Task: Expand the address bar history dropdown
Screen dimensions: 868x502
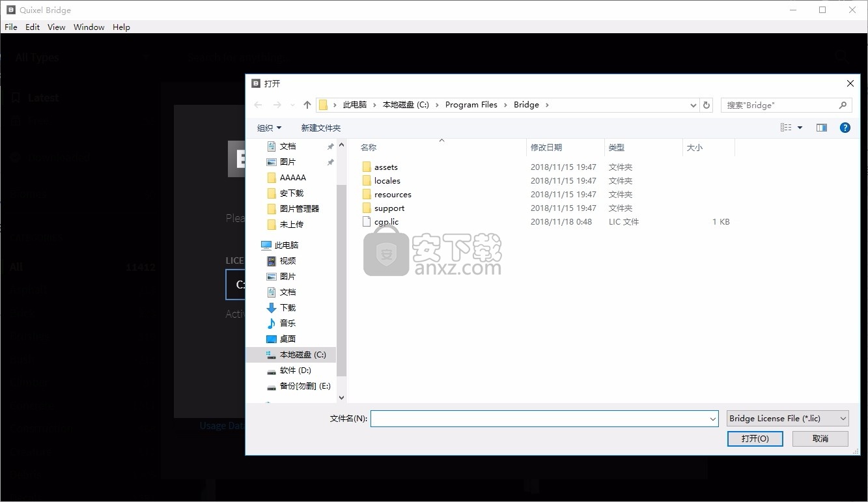Action: coord(693,105)
